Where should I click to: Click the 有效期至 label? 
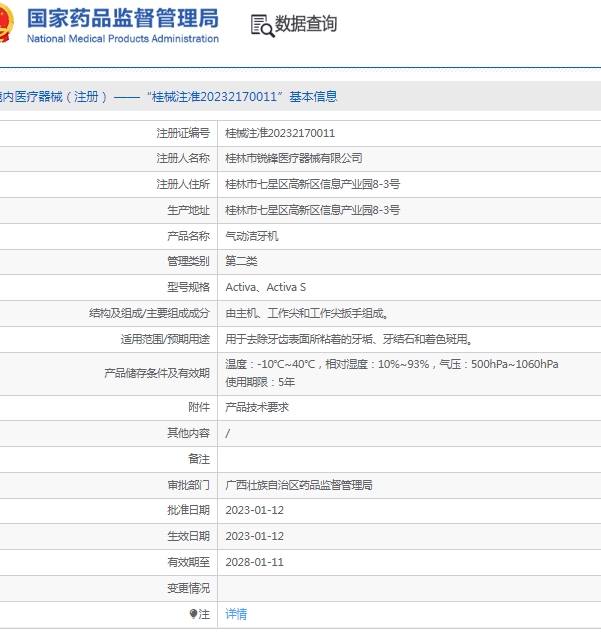[x=188, y=562]
